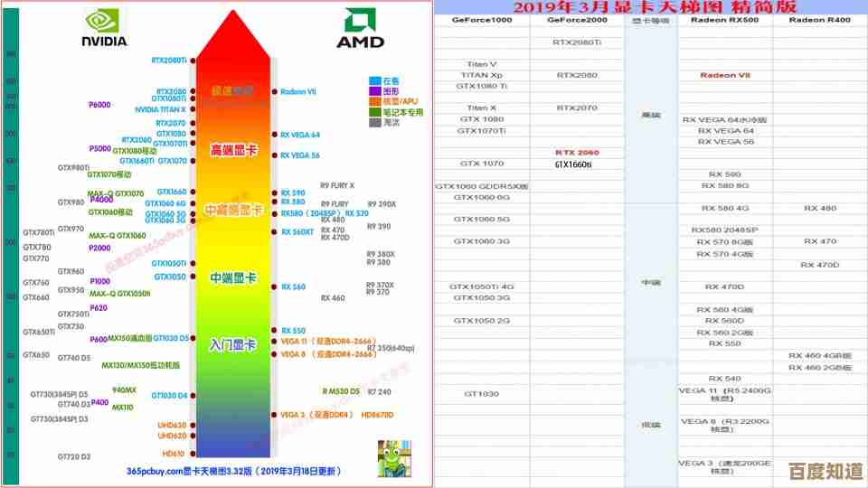The height and width of the screenshot is (488, 868).
Task: Click the grey GT720 D3 label
Action: [x=74, y=457]
